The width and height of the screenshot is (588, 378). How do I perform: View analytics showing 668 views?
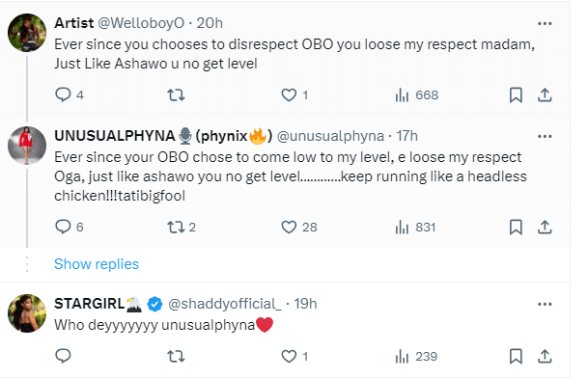(417, 94)
